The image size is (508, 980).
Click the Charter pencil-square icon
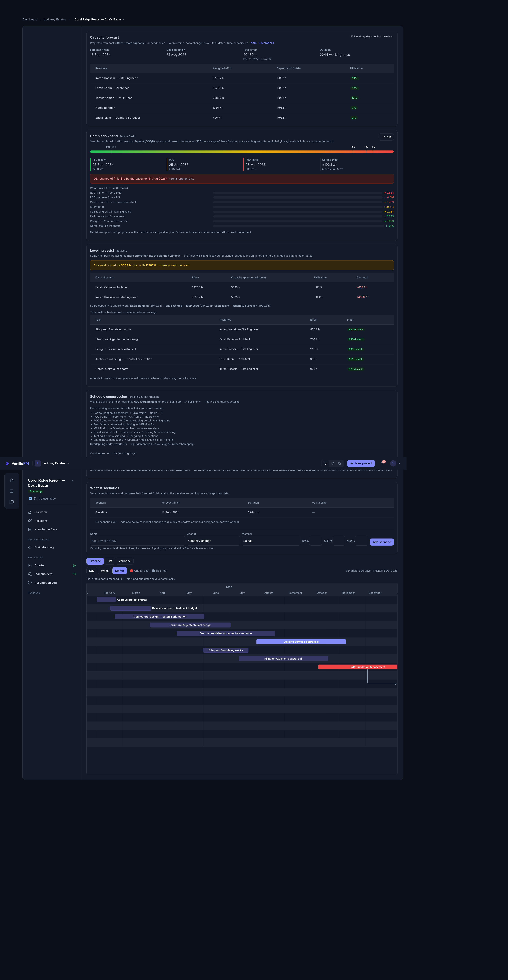point(30,565)
